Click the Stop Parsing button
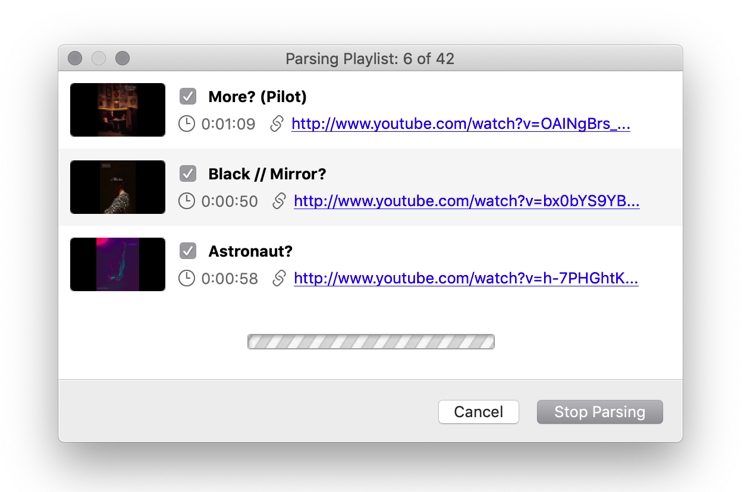This screenshot has width=748, height=492. click(x=600, y=412)
